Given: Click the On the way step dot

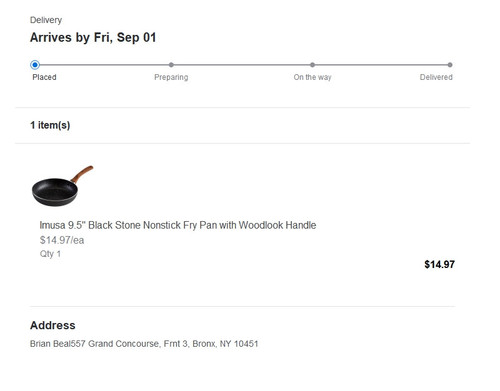Looking at the screenshot, I should 312,65.
